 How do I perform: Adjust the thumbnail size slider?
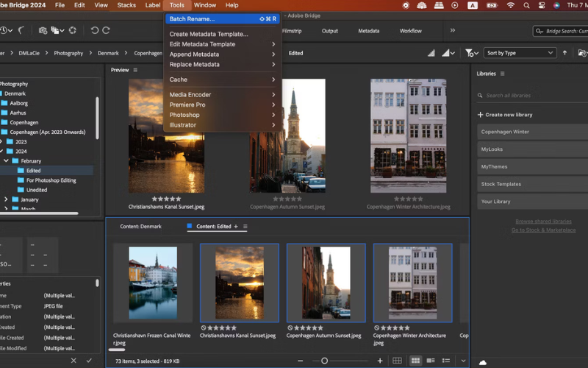pyautogui.click(x=324, y=361)
